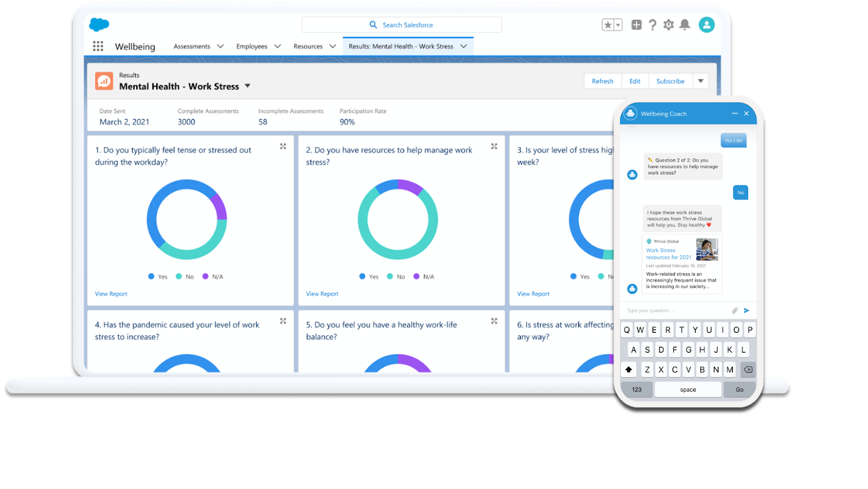View notifications bell icon
868x489 pixels.
(x=685, y=25)
